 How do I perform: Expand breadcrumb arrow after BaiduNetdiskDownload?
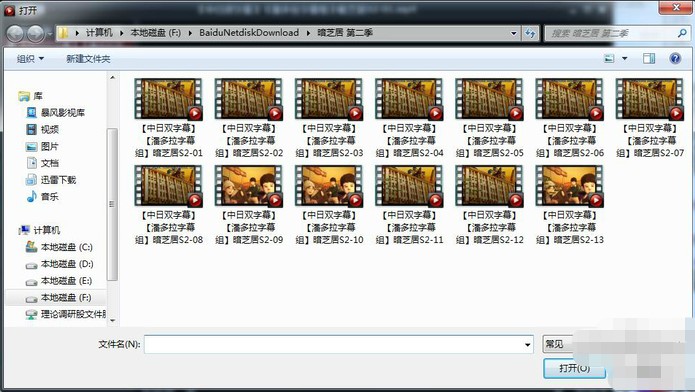click(308, 33)
